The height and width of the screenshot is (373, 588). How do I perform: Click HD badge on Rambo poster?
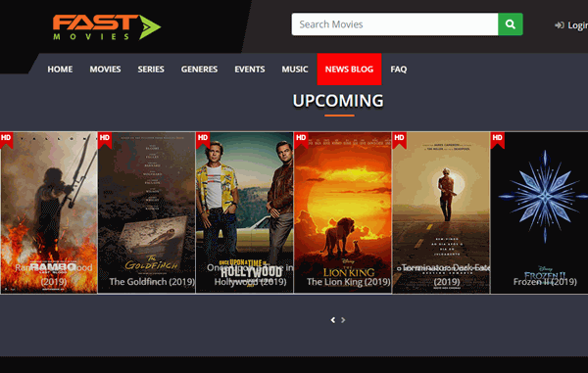[x=7, y=140]
